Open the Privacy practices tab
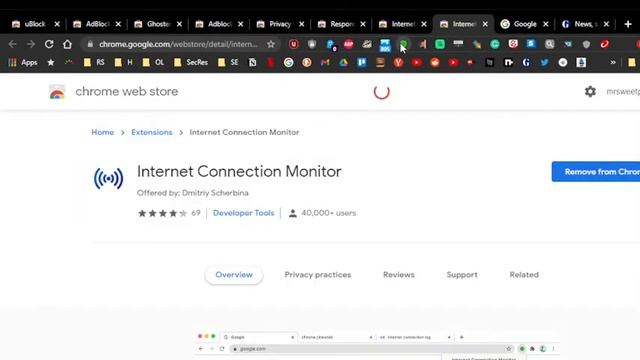Screen dimensions: 640x360 point(318,275)
